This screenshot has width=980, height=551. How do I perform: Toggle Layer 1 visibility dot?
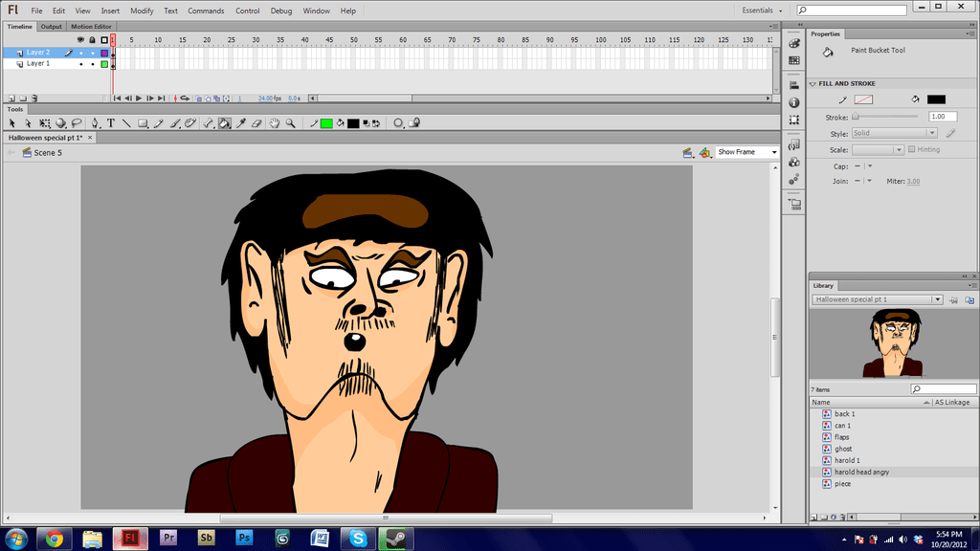pyautogui.click(x=80, y=64)
